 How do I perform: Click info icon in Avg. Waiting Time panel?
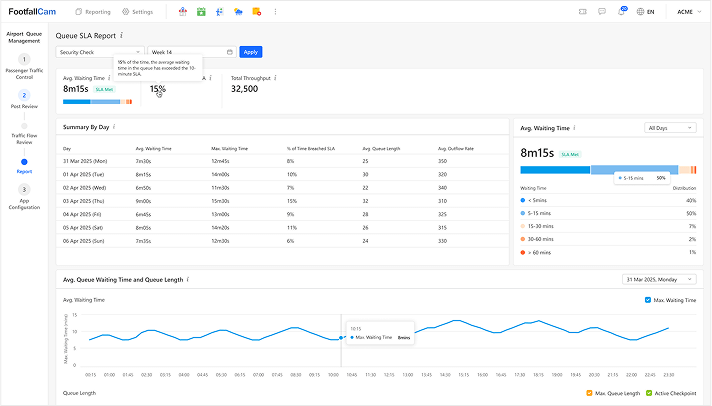point(574,128)
